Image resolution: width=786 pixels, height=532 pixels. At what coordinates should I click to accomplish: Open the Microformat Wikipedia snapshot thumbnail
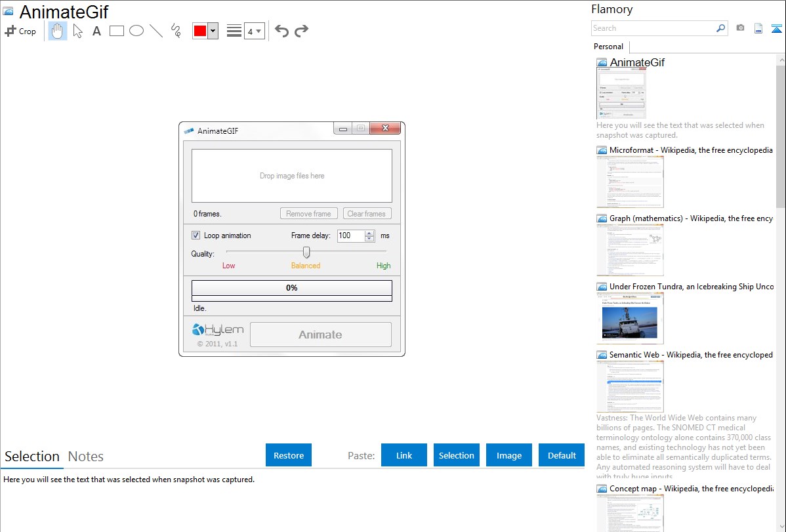point(630,182)
